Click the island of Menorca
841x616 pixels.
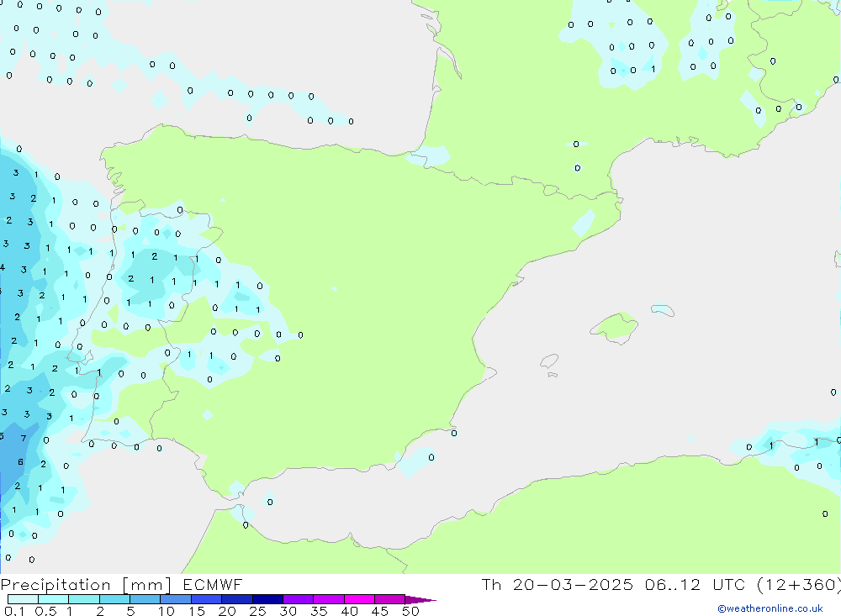(663, 310)
